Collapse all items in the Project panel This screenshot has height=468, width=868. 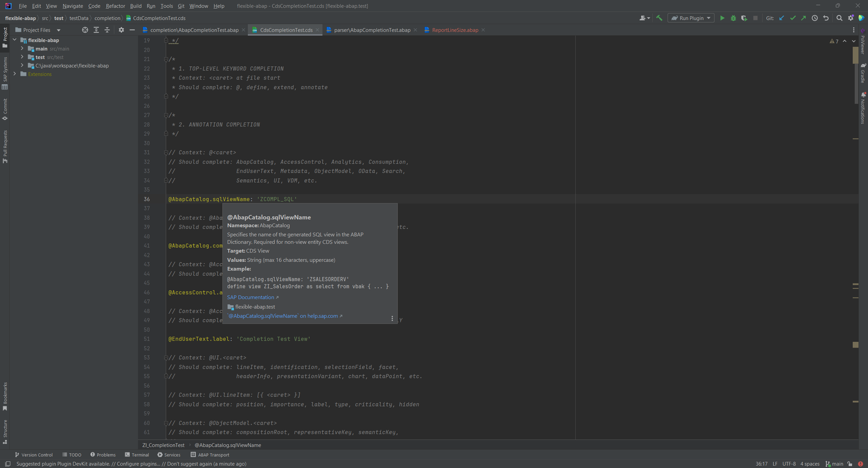[x=107, y=30]
